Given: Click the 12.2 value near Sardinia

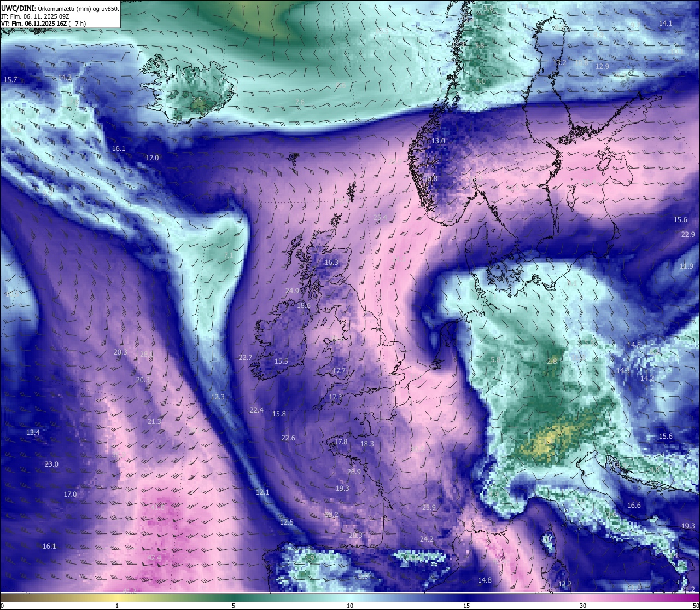Looking at the screenshot, I should tap(565, 584).
